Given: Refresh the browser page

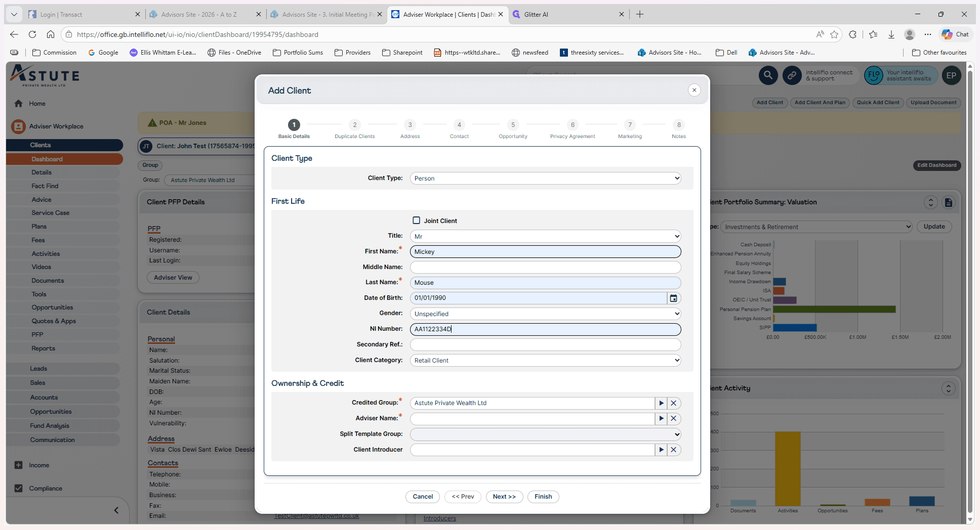Looking at the screenshot, I should [x=32, y=34].
